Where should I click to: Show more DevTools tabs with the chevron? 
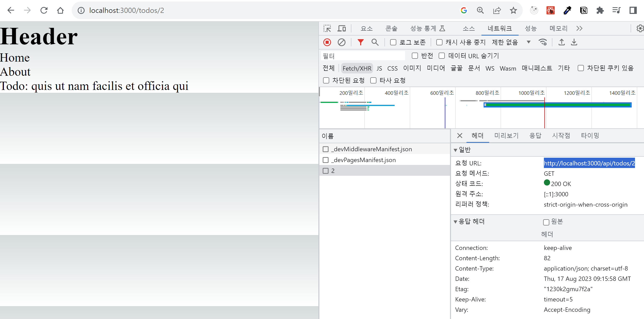tap(579, 28)
